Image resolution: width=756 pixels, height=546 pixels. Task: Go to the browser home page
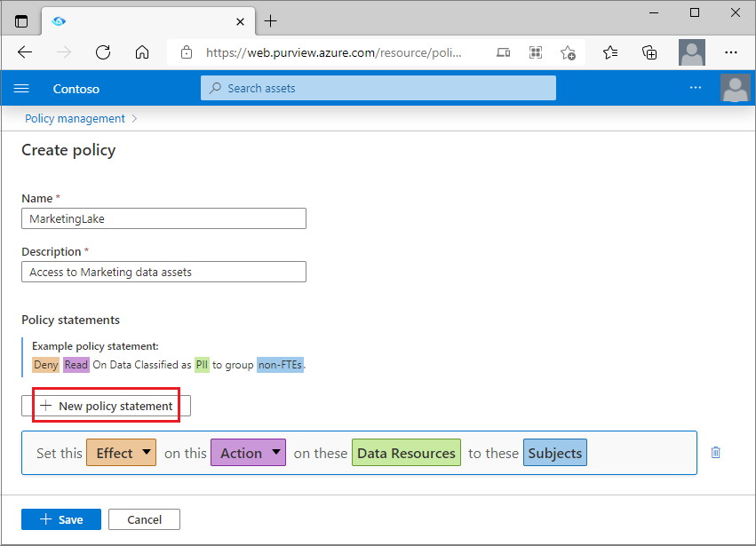(x=142, y=52)
